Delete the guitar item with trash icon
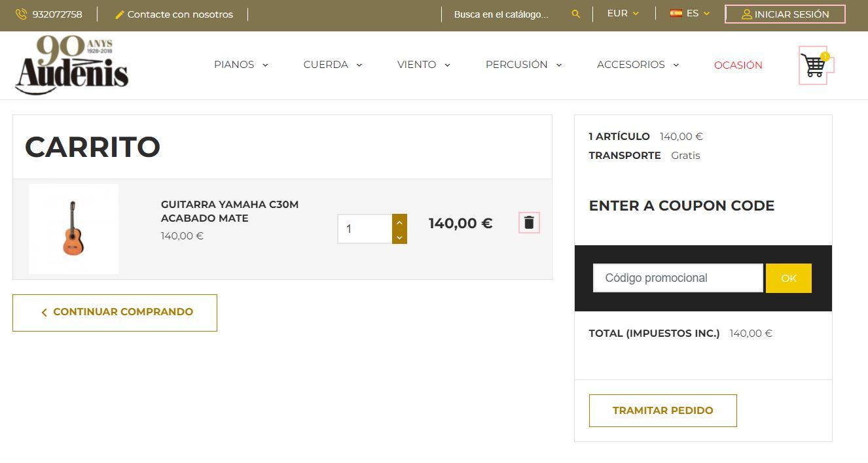The image size is (868, 463). tap(530, 223)
